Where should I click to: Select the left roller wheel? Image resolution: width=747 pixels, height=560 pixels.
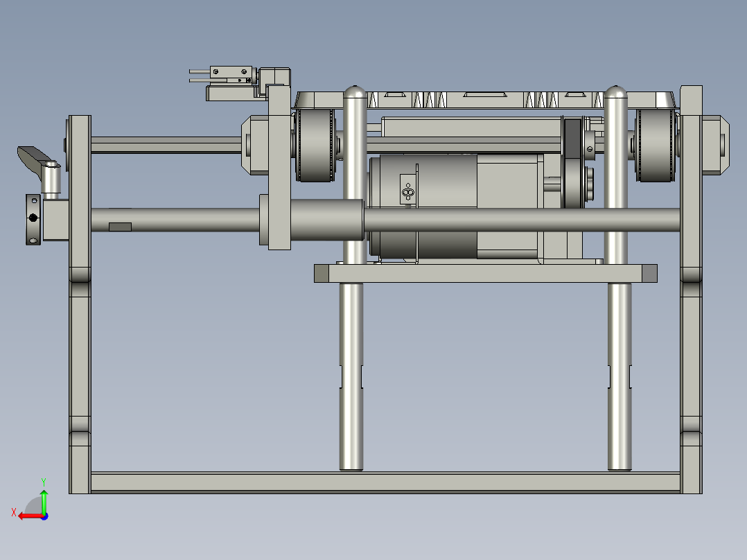(x=315, y=146)
